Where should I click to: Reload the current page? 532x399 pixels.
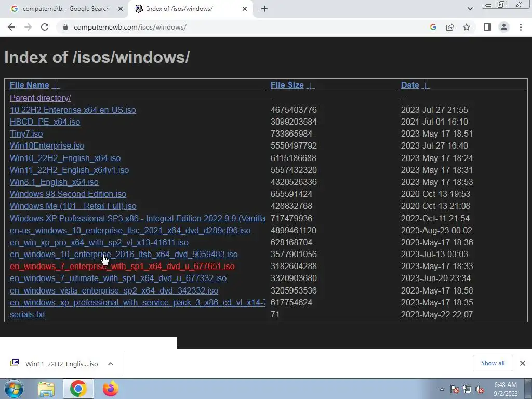45,27
